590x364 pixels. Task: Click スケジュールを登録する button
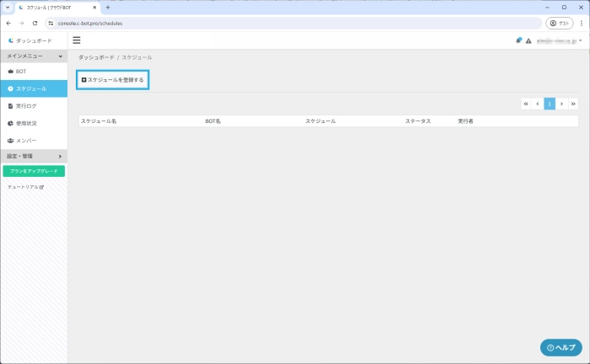pyautogui.click(x=113, y=79)
